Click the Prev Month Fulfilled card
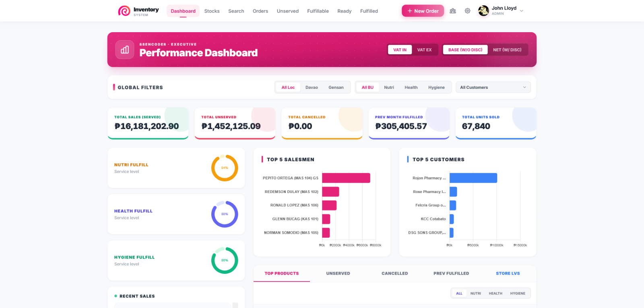The height and width of the screenshot is (308, 644). pos(409,123)
